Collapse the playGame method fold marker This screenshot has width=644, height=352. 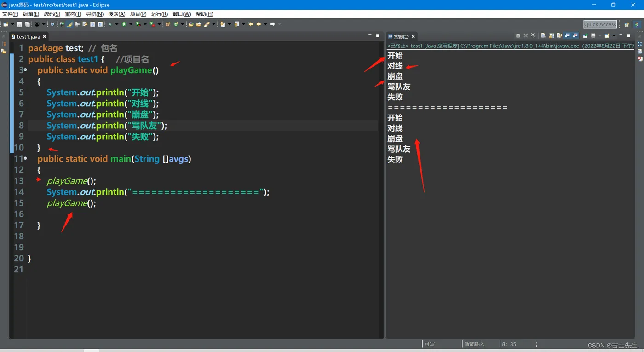(25, 70)
